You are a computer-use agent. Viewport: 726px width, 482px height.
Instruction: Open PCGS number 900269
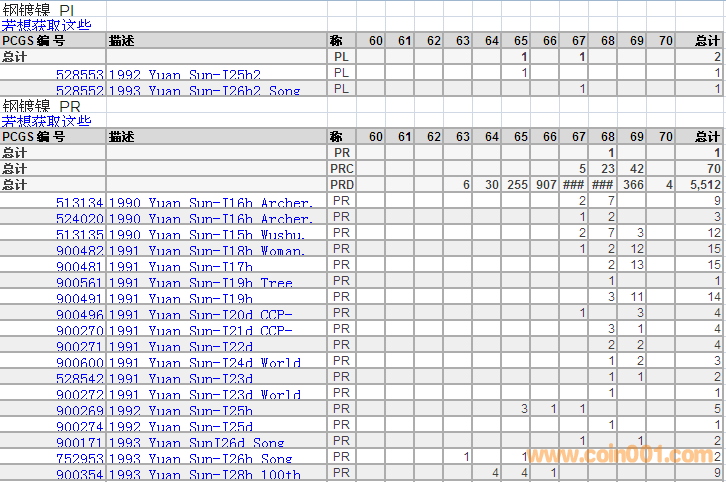click(80, 410)
